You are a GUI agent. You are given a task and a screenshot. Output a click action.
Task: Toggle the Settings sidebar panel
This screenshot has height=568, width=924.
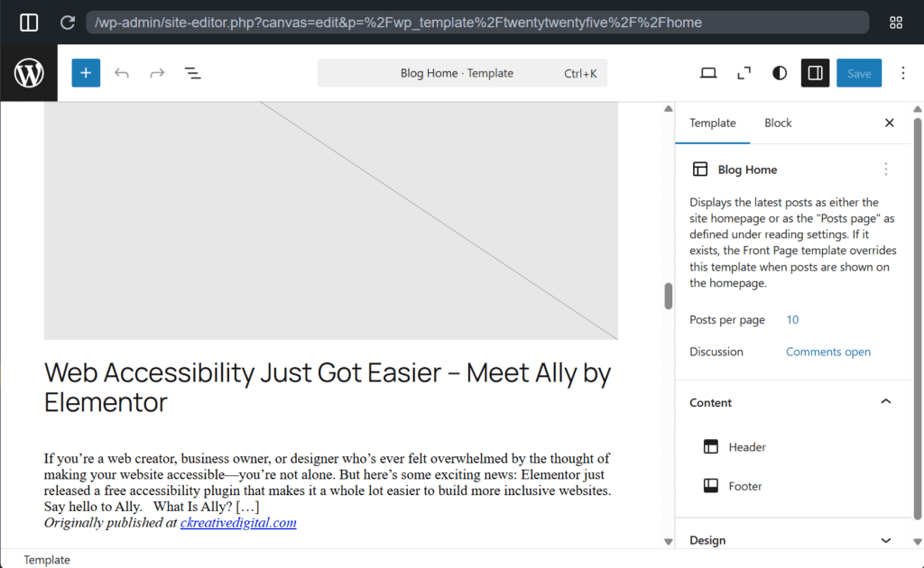point(815,73)
